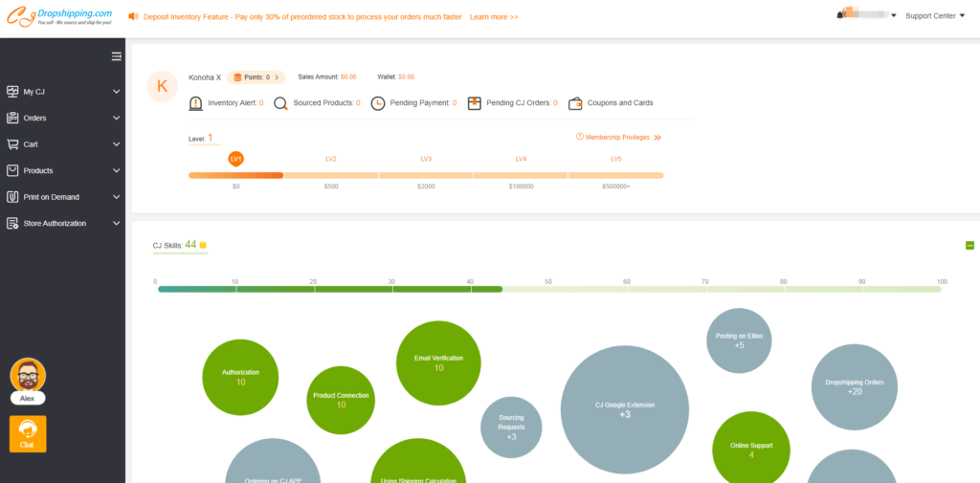Click the Product Connection skill bubble
The image size is (980, 483).
[x=341, y=400]
